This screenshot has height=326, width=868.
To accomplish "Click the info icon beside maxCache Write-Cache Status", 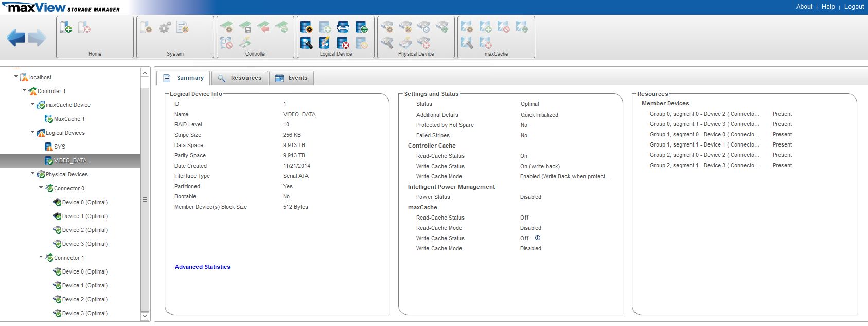I will pos(538,238).
